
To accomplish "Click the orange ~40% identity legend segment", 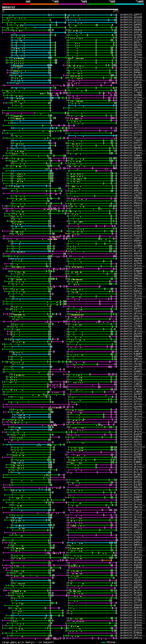I will click(x=45, y=4).
